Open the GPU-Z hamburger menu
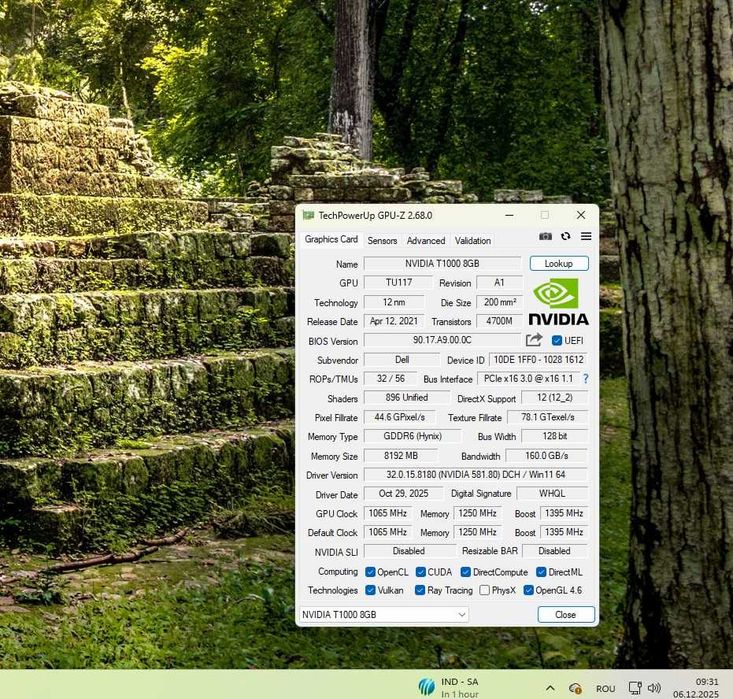 (x=586, y=236)
